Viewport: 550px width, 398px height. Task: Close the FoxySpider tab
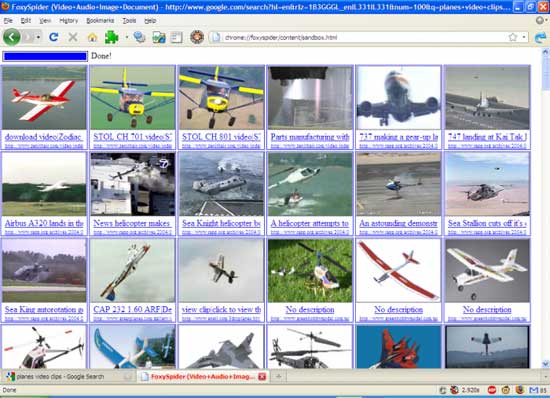click(262, 377)
